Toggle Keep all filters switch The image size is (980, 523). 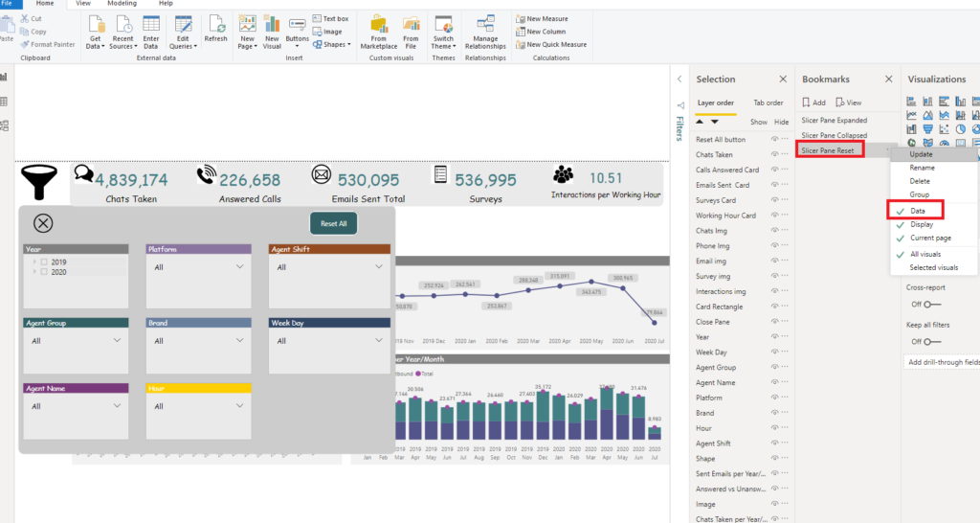click(x=932, y=342)
